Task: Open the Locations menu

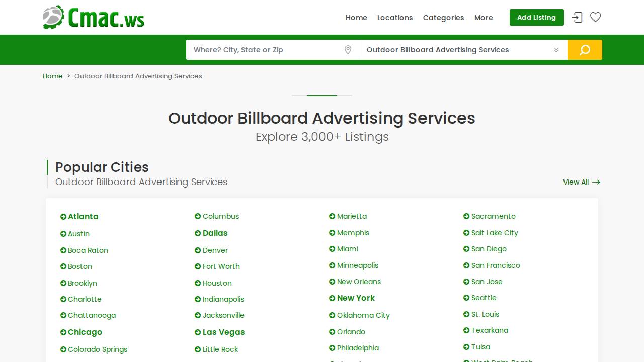Action: [395, 18]
